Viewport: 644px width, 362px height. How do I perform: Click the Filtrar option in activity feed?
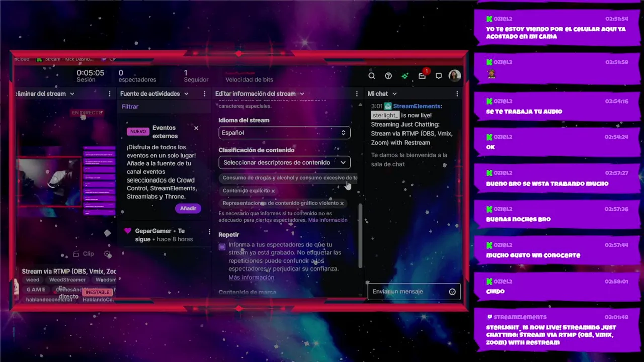[x=130, y=107]
